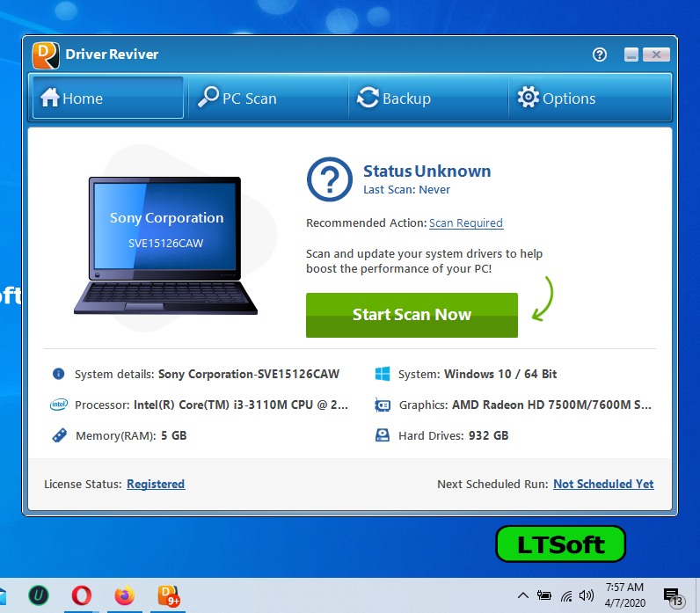The image size is (700, 613).
Task: Click the Windows system logo icon
Action: [383, 374]
